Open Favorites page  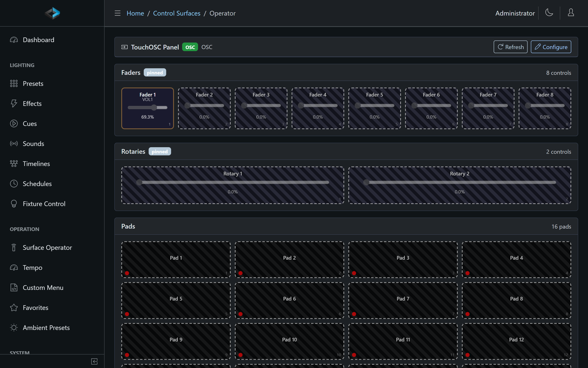52,308
